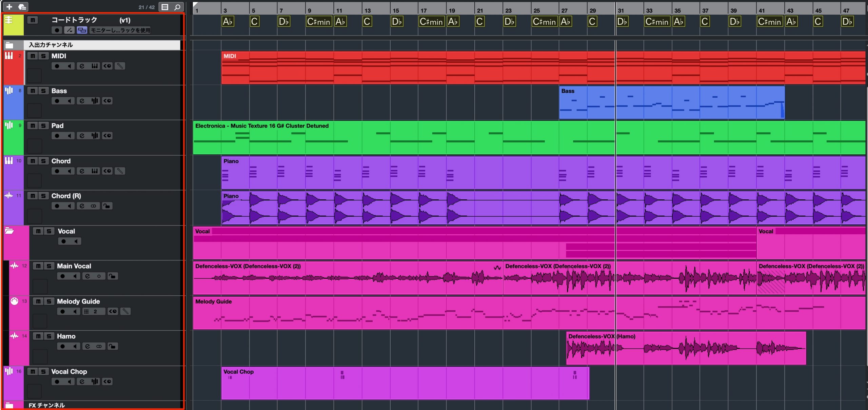Solo the Pad track

click(43, 126)
